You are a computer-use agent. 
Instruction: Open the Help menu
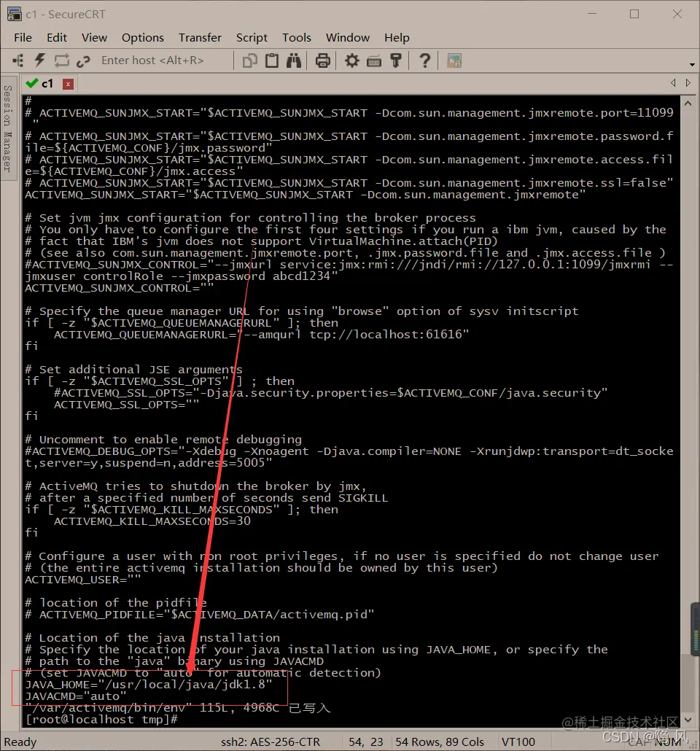click(x=397, y=37)
